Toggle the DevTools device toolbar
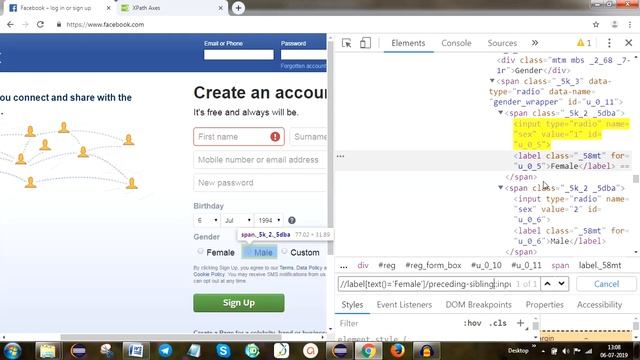The image size is (640, 360). 365,43
